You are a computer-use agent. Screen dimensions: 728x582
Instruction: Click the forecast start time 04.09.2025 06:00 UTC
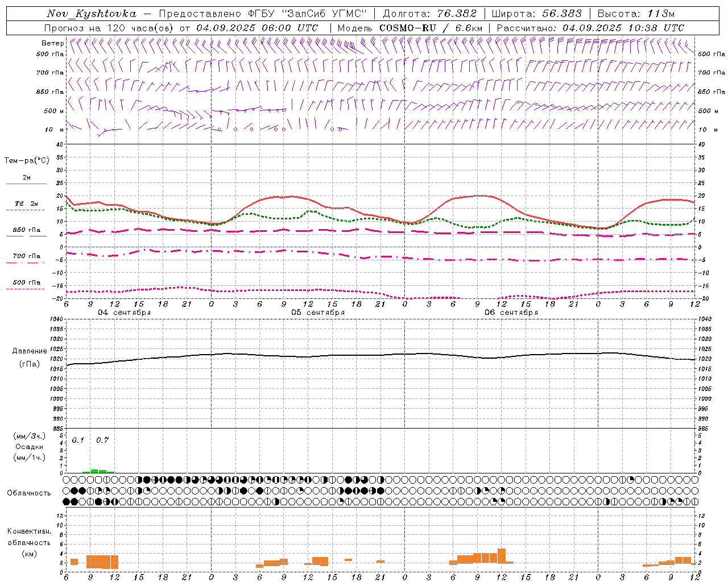coord(258,28)
